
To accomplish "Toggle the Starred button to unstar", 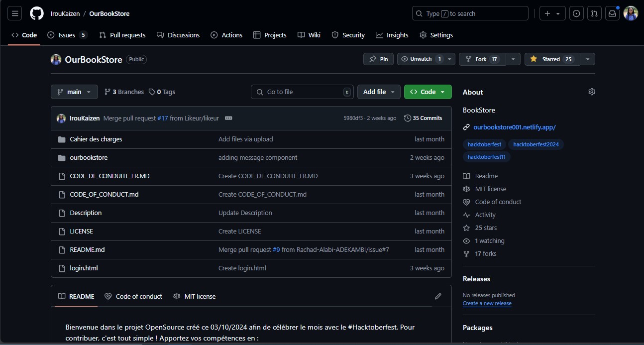I will [551, 59].
